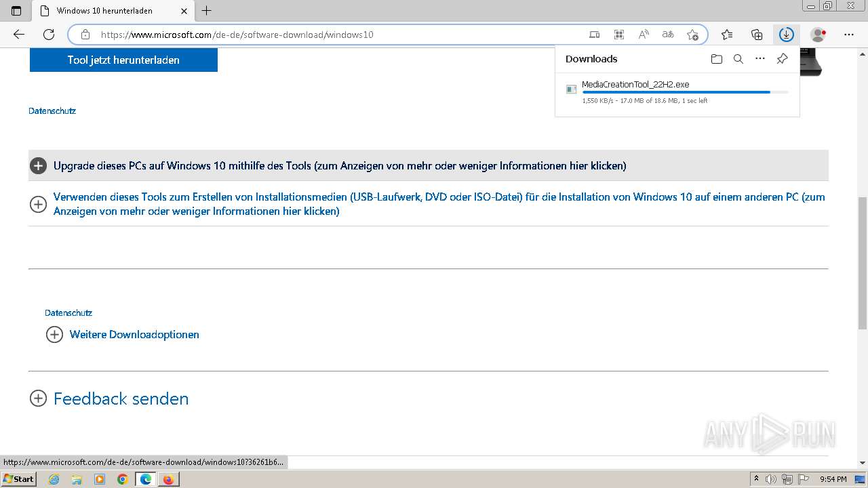The height and width of the screenshot is (488, 868).
Task: Click the address bar URL
Action: click(237, 35)
